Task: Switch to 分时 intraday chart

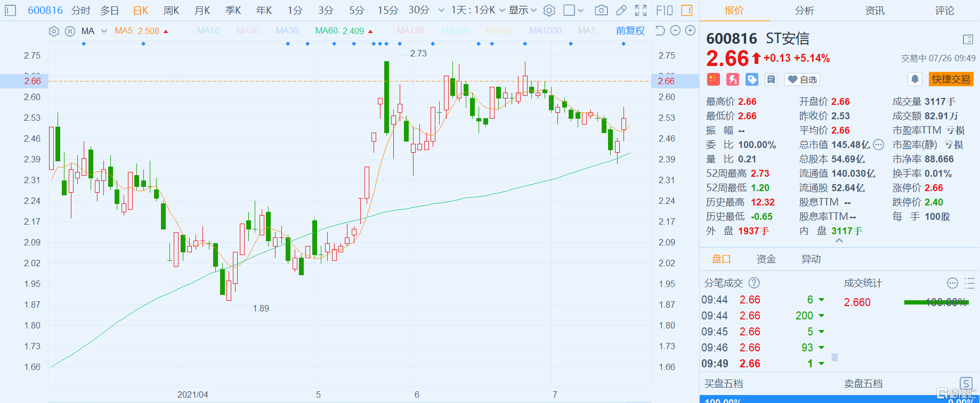Action: [x=81, y=10]
